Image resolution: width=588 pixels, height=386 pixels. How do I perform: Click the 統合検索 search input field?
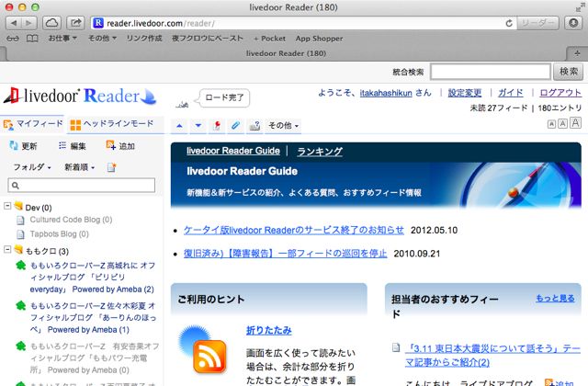491,72
